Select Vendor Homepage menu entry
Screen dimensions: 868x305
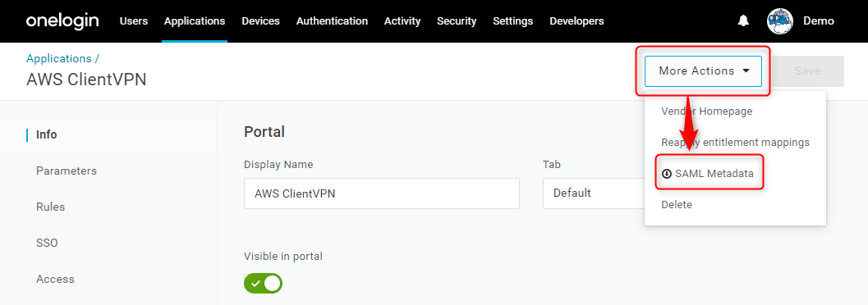[x=707, y=111]
